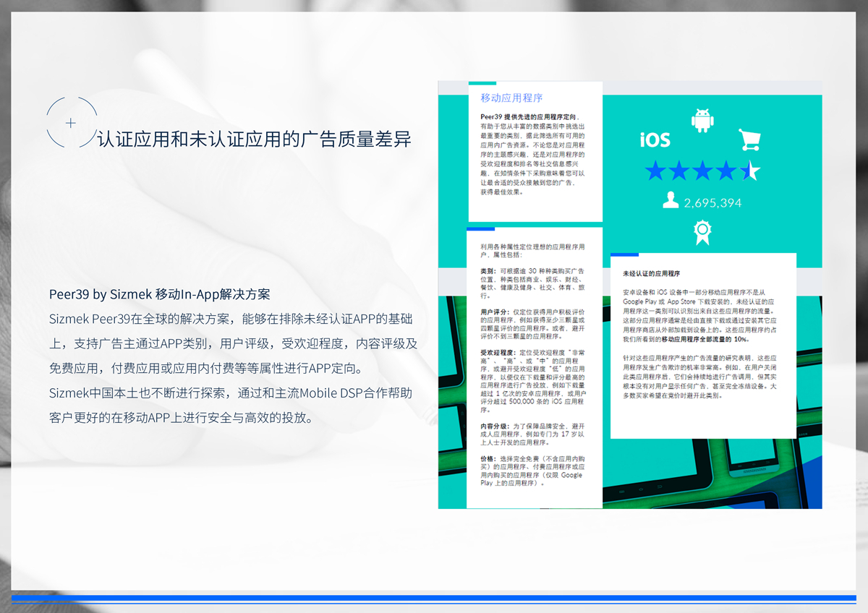Click the 内容分级: paragraph label

click(494, 426)
